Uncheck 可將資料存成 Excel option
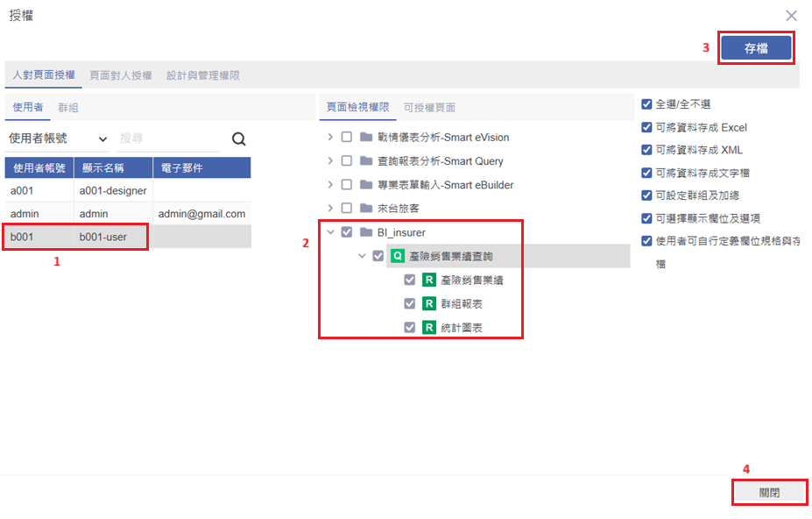The width and height of the screenshot is (812, 519). coord(646,127)
